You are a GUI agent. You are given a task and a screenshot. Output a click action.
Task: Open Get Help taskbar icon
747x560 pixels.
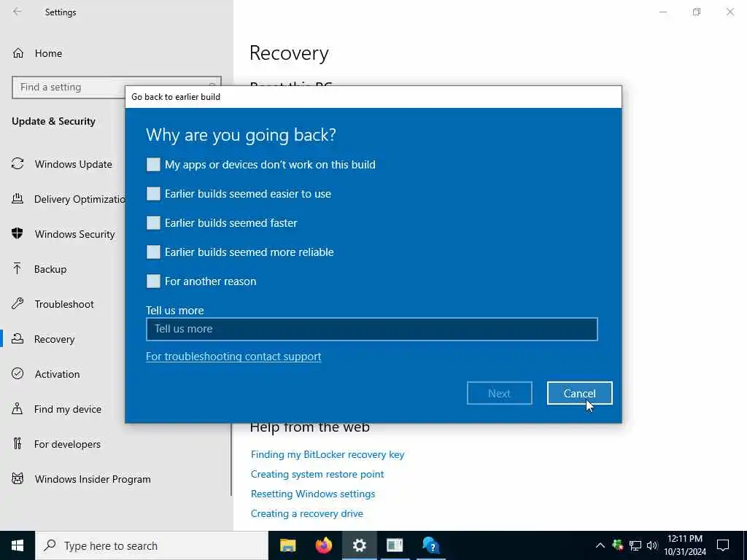pos(430,545)
